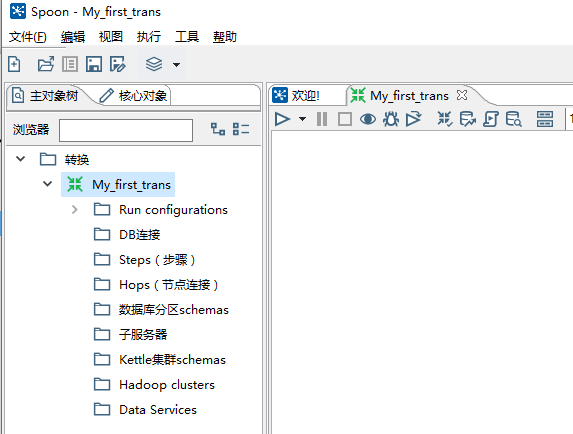573x434 pixels.
Task: Collapse the 转换 tree node
Action: (x=20, y=159)
